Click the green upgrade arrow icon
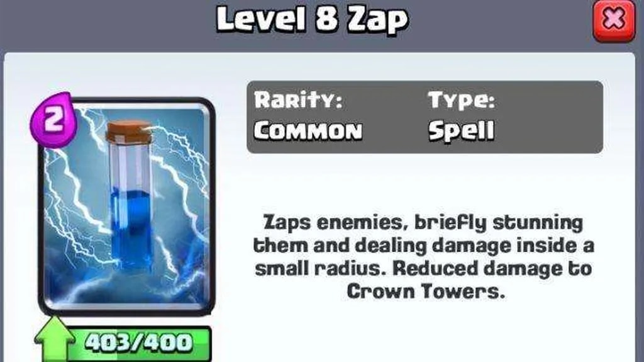644x362 pixels. click(54, 340)
